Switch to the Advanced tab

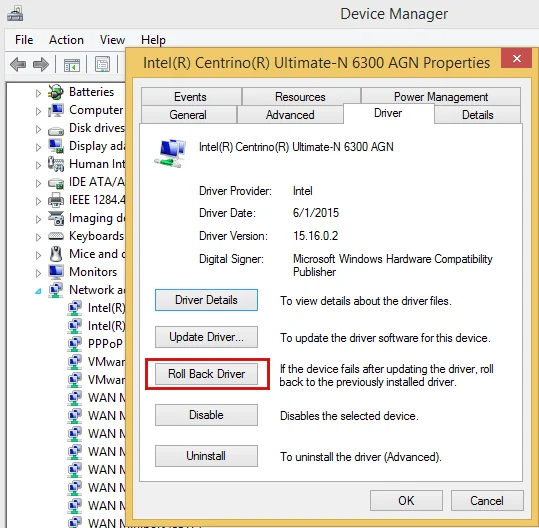click(290, 114)
